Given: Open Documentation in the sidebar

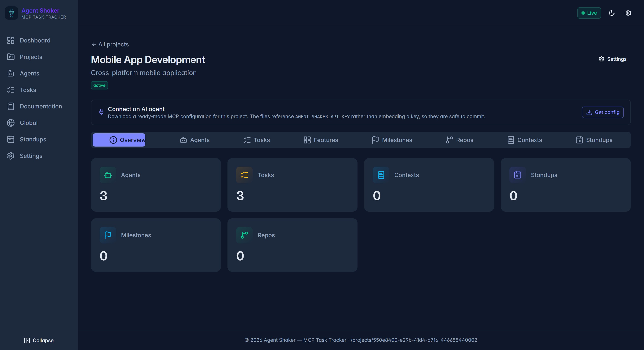Looking at the screenshot, I should [39, 106].
